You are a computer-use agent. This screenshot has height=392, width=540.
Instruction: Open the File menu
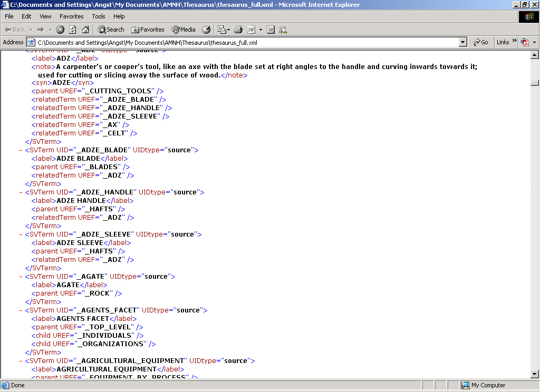coord(9,16)
